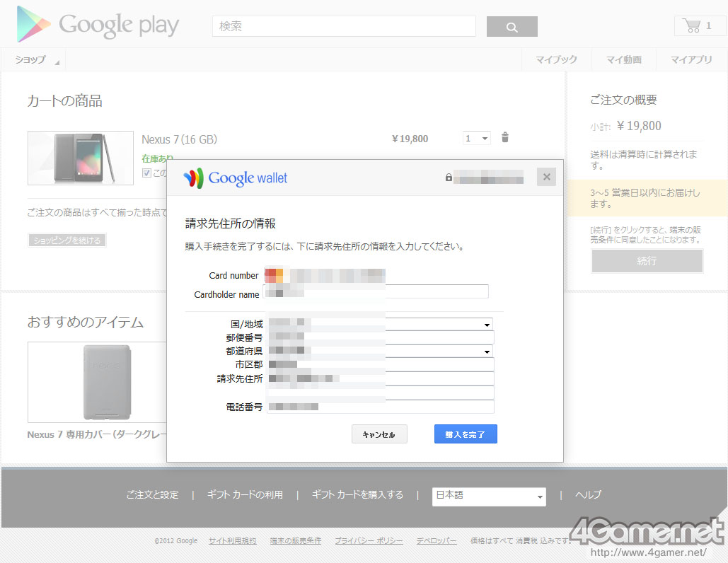Image resolution: width=728 pixels, height=563 pixels.
Task: Click the trash icon to remove Nexus 7
Action: point(504,138)
